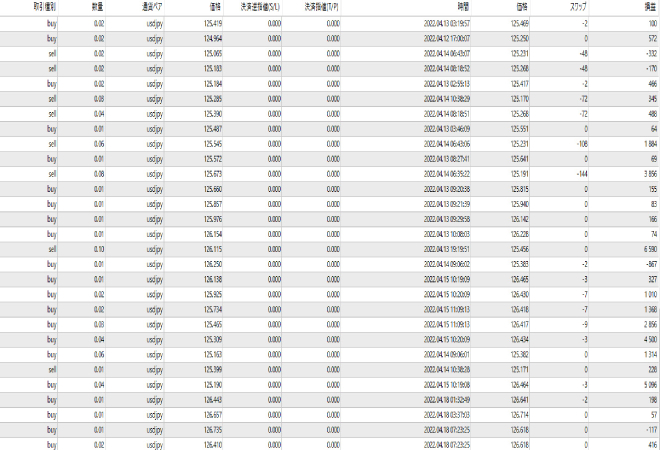Click the open price 125.184 cell

click(213, 84)
